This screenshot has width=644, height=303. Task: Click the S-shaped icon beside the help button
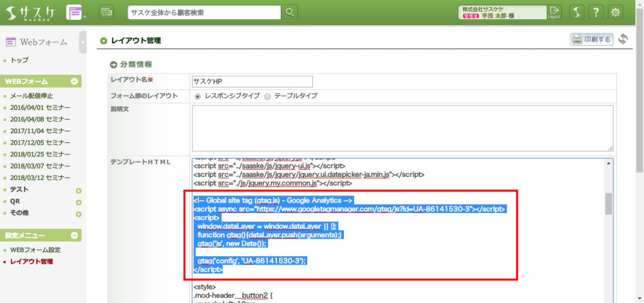click(x=577, y=12)
